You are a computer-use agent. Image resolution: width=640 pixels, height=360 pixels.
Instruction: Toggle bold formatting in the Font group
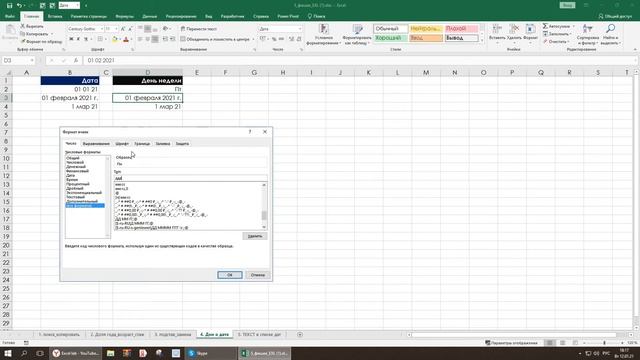pos(71,39)
